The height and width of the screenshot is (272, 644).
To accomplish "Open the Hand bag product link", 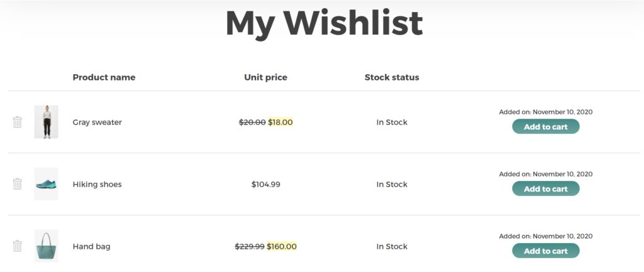I will (91, 247).
